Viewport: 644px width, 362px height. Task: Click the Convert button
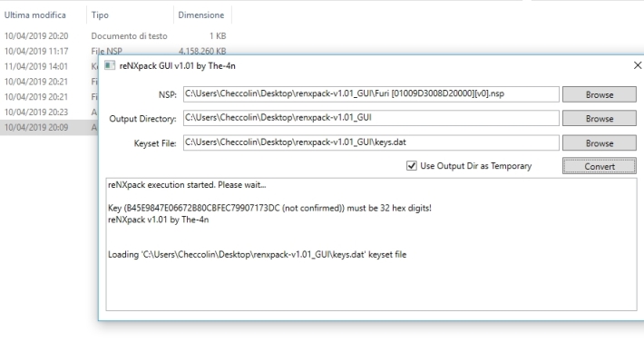(600, 166)
